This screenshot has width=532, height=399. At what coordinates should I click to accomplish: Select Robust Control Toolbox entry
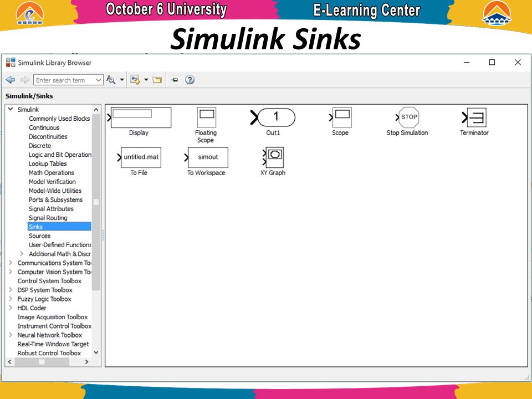tap(49, 353)
